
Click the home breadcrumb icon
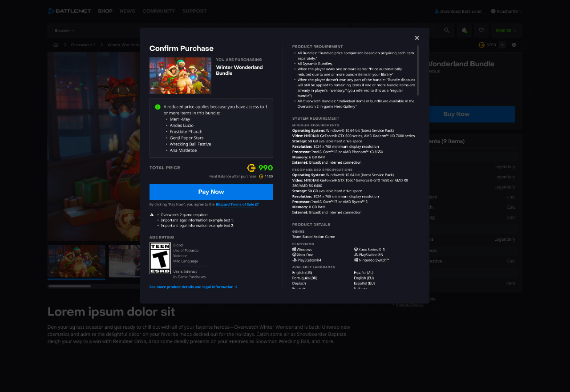(56, 45)
